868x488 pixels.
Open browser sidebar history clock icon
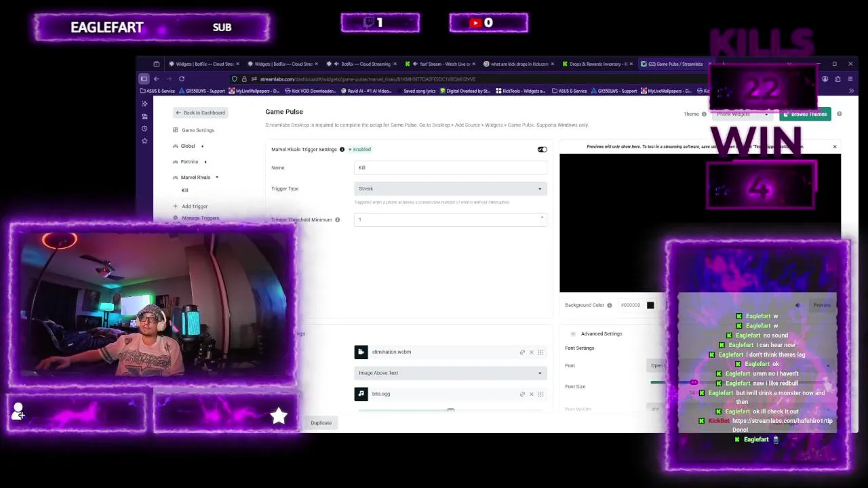click(144, 129)
